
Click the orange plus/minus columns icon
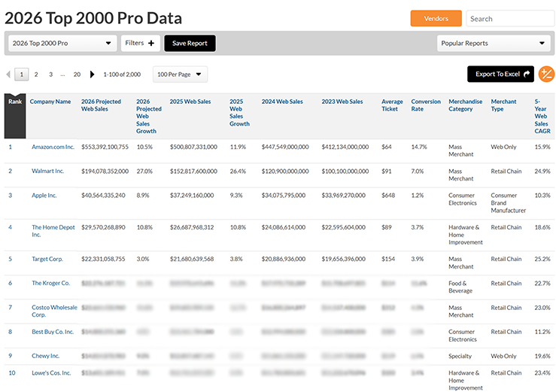coord(546,74)
